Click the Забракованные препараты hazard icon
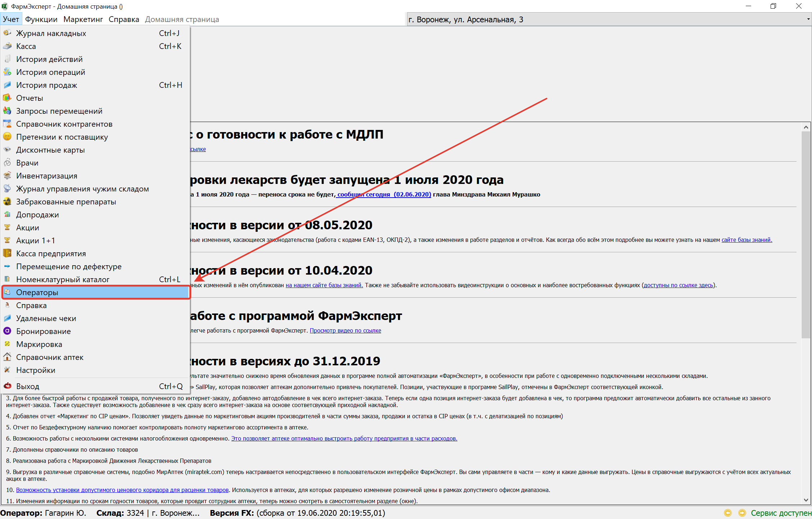 tap(7, 202)
